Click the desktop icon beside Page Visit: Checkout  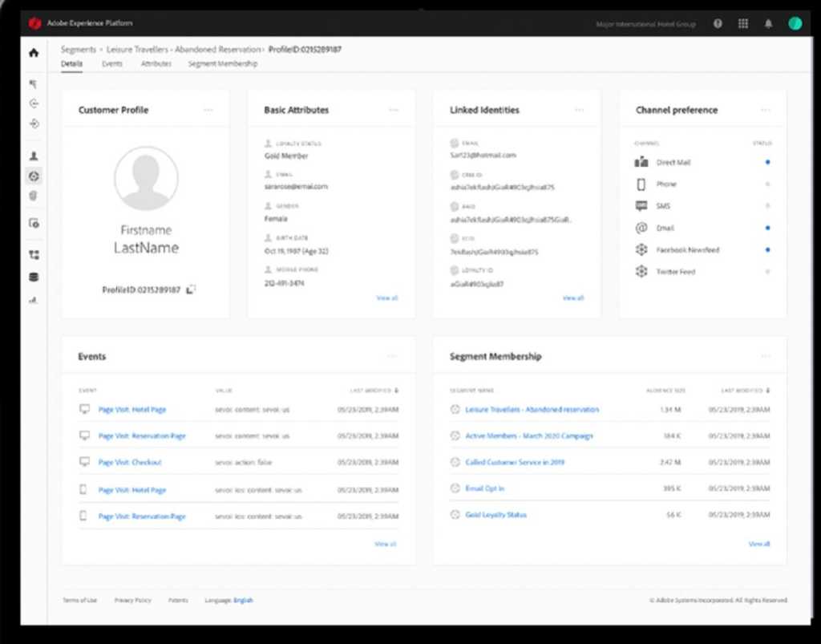(84, 462)
